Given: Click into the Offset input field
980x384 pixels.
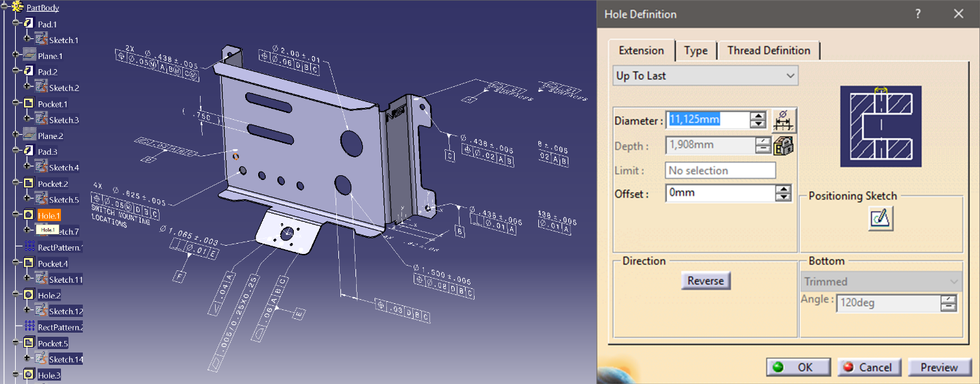Looking at the screenshot, I should (719, 193).
